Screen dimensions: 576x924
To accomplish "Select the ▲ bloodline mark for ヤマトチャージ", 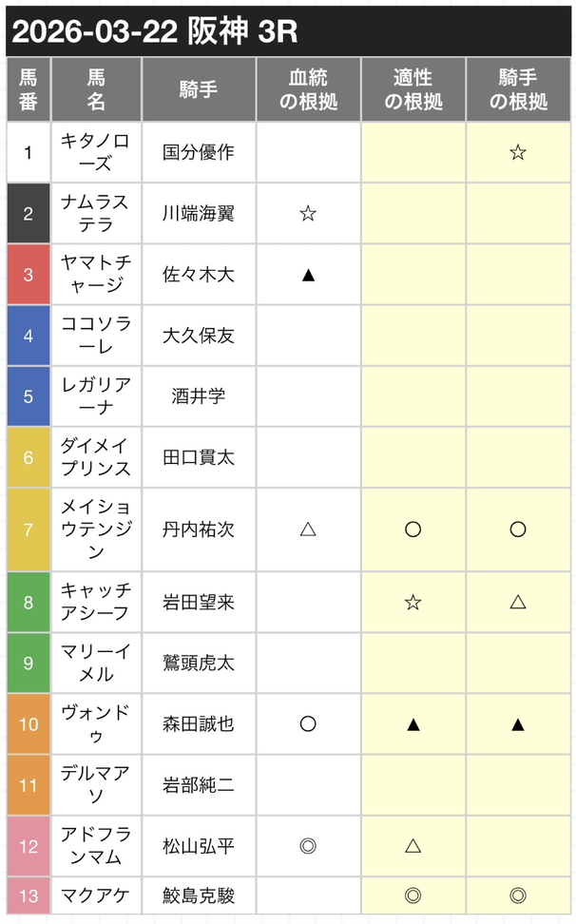I will (x=308, y=274).
